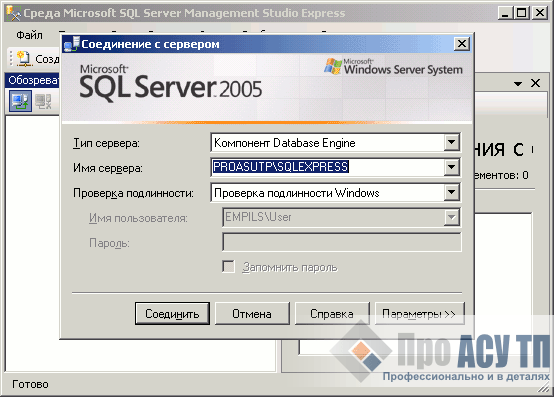This screenshot has width=554, height=397.
Task: Click the Management Studio title bar app icon
Action: [x=13, y=13]
